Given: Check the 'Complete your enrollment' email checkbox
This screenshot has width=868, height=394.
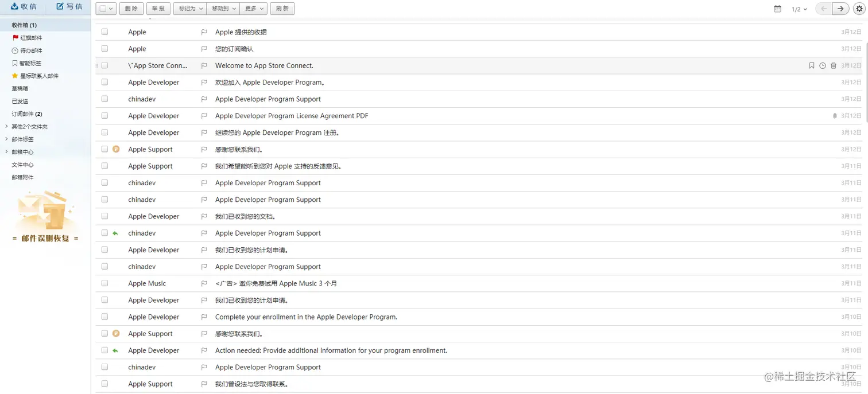Looking at the screenshot, I should click(x=104, y=317).
